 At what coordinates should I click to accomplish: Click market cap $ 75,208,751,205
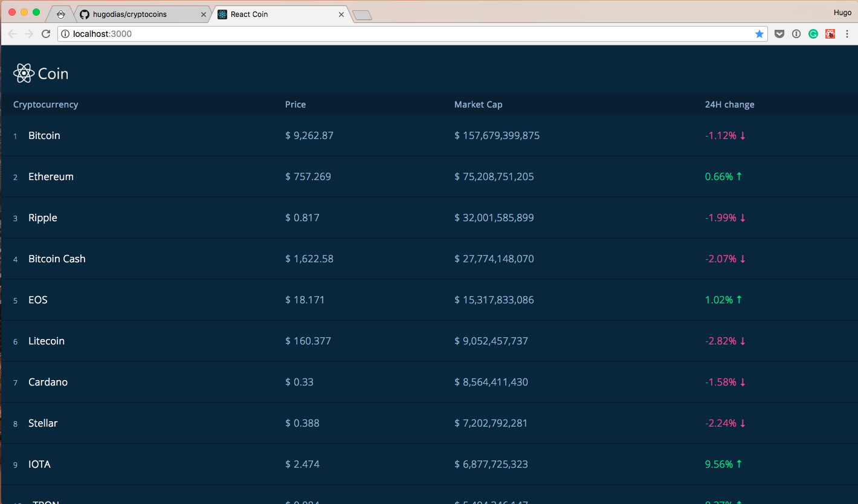pyautogui.click(x=494, y=176)
